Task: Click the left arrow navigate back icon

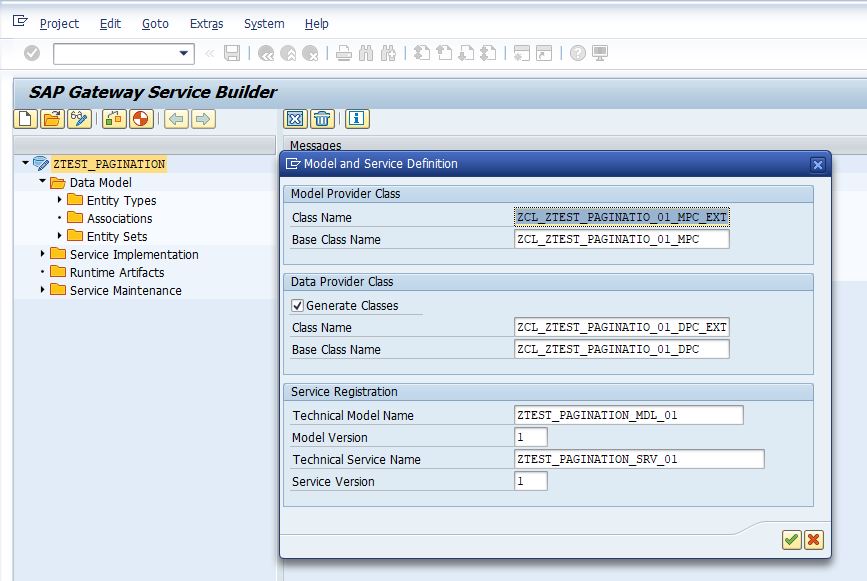Action: (176, 119)
